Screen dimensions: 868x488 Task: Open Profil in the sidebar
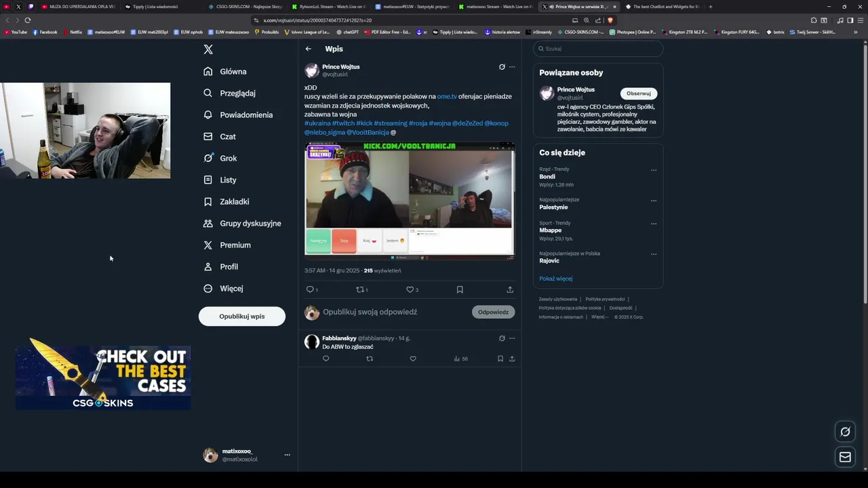221,266
